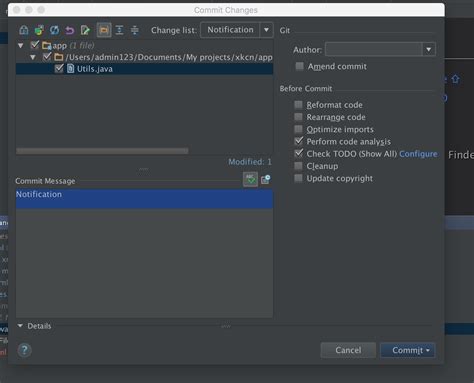Viewport: 474px width, 383px height.
Task: Enable the Reformat code checkbox
Action: click(298, 105)
